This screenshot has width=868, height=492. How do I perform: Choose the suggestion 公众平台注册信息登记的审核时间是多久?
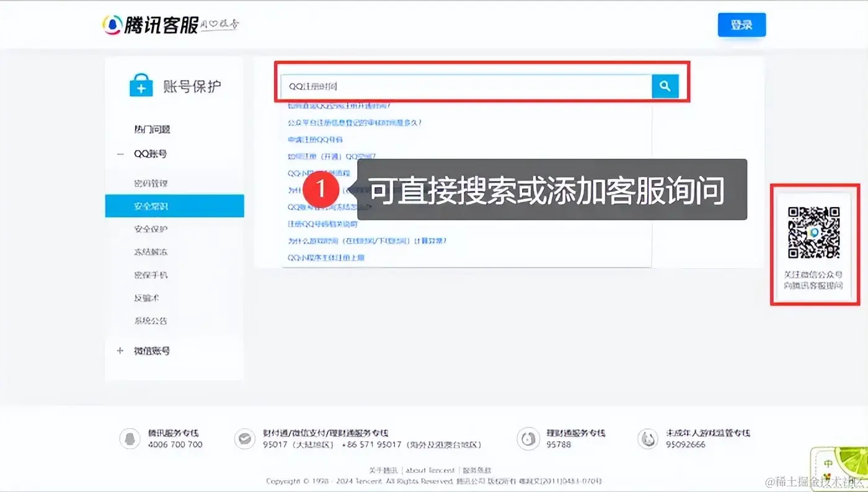[355, 123]
